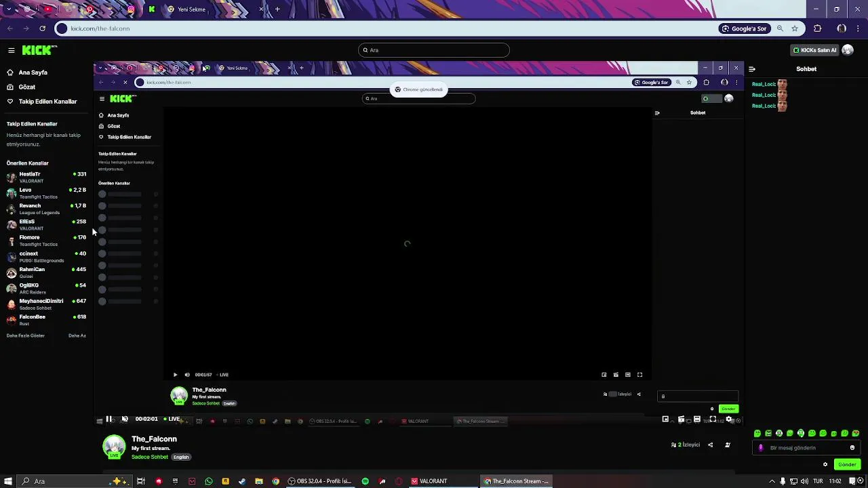Image resolution: width=868 pixels, height=488 pixels.
Task: Pause the live stream player
Action: coord(108,419)
